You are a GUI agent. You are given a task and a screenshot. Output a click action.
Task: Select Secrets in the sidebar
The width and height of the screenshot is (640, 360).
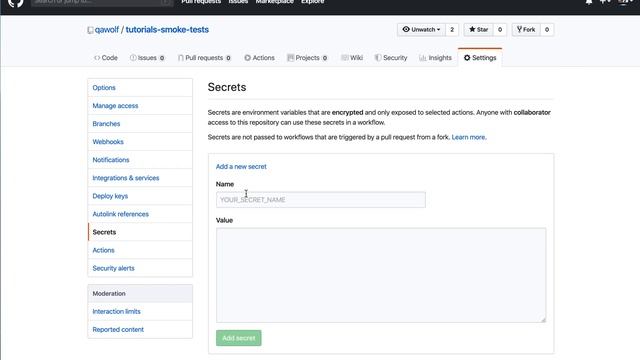pyautogui.click(x=140, y=232)
